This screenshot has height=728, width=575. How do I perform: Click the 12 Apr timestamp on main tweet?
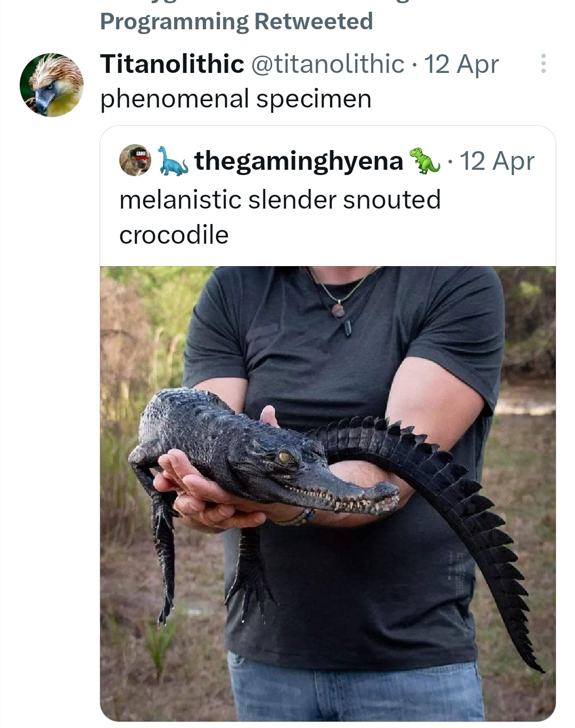[x=461, y=64]
